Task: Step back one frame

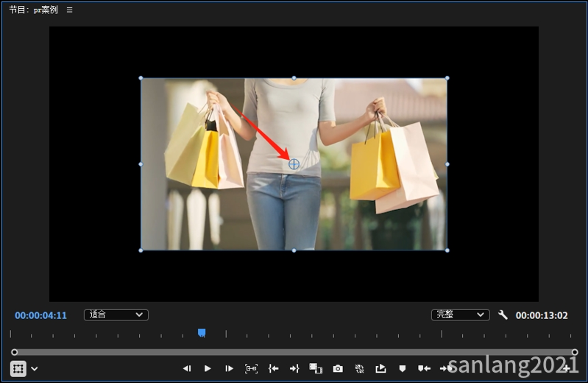Action: [x=187, y=368]
